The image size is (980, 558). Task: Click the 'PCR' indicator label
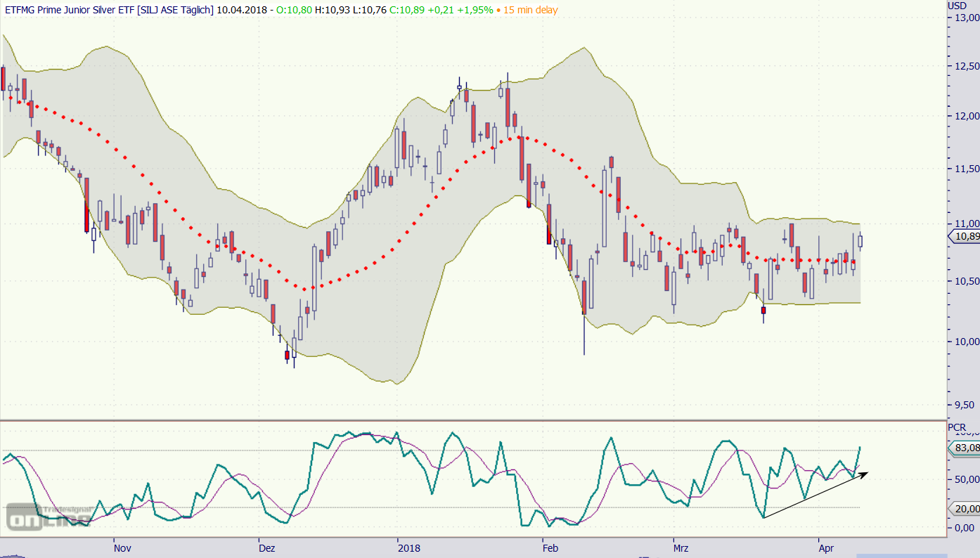pos(957,427)
